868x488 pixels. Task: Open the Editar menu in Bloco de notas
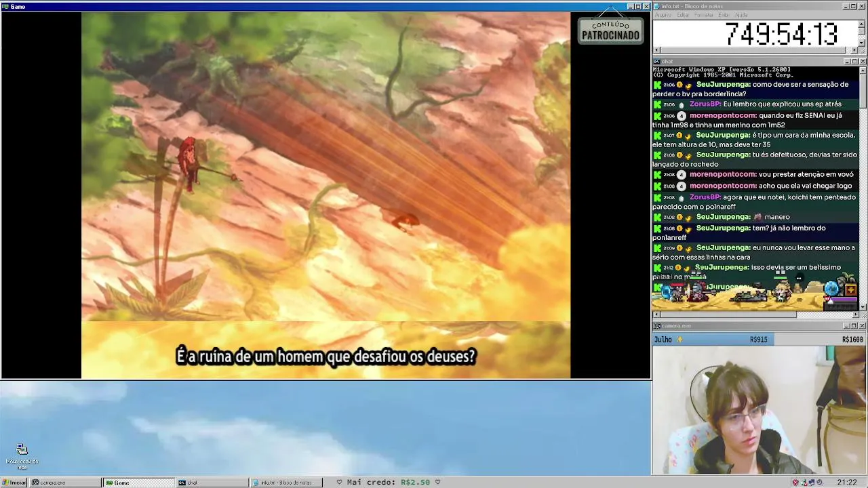[x=683, y=15]
